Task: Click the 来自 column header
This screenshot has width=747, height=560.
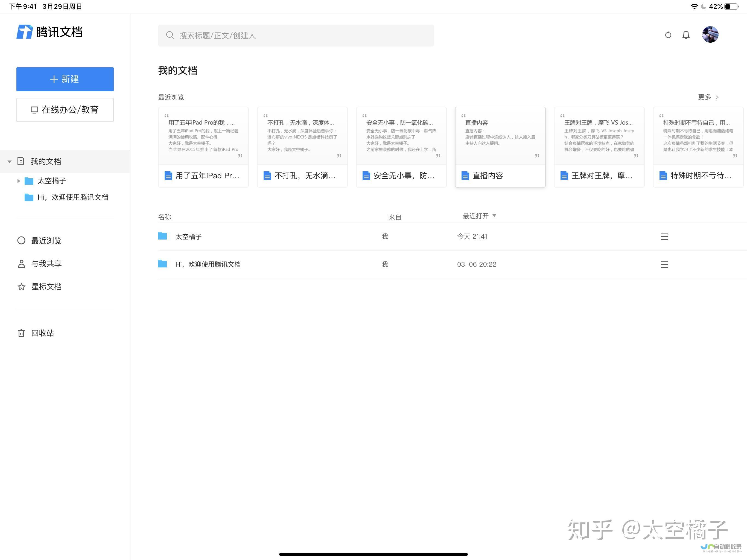Action: click(x=395, y=217)
